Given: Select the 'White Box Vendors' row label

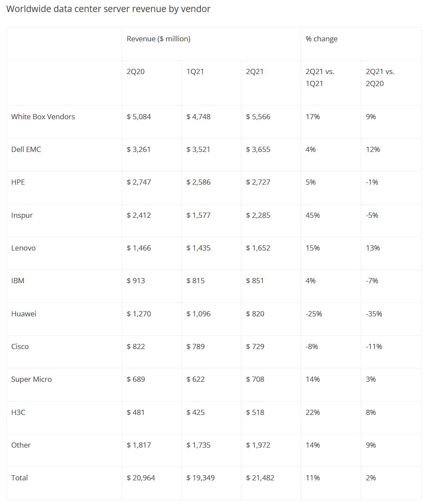Looking at the screenshot, I should [x=43, y=117].
